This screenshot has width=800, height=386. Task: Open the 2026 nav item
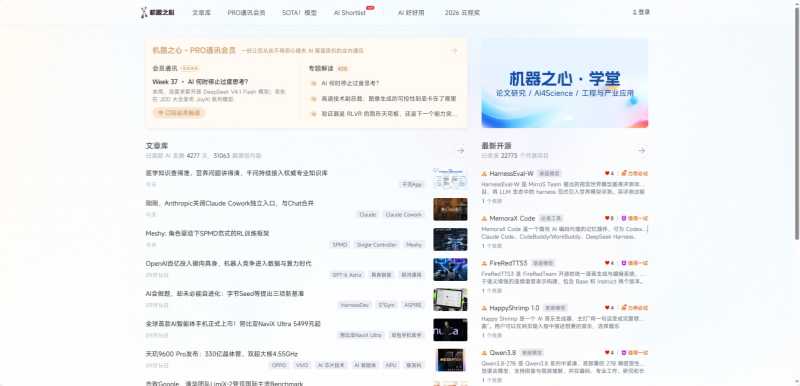click(x=462, y=13)
